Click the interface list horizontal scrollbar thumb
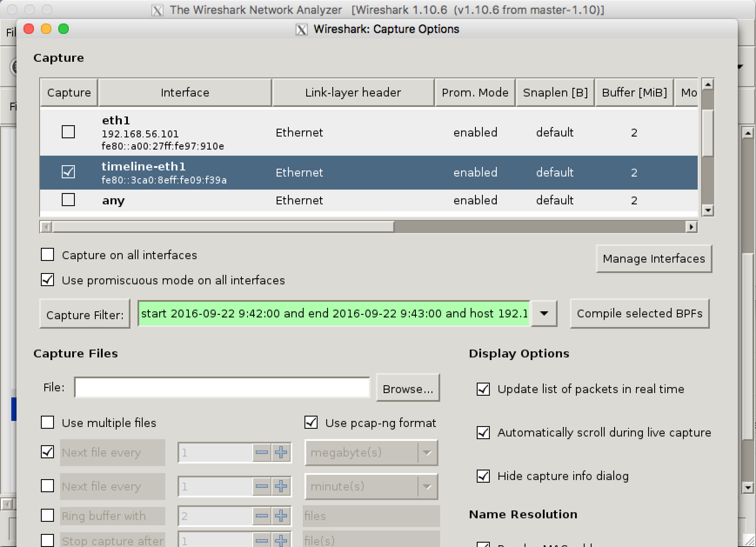The height and width of the screenshot is (547, 756). click(223, 227)
